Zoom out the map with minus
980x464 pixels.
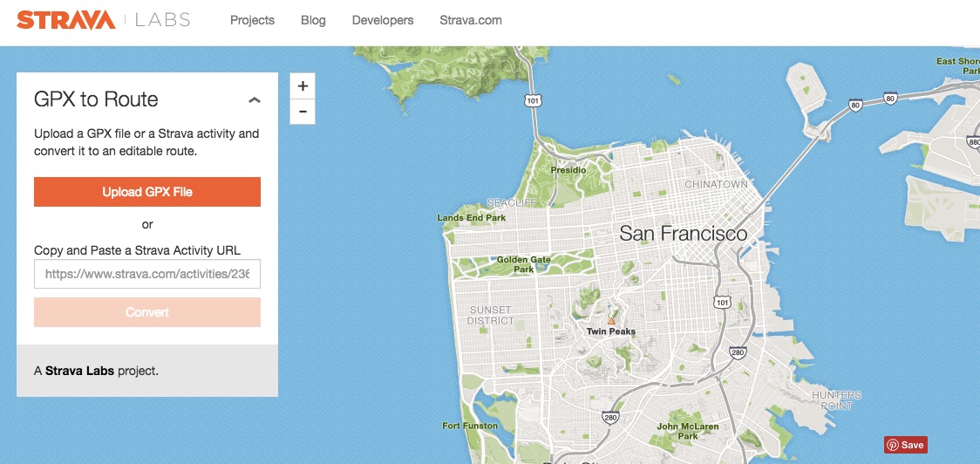303,112
